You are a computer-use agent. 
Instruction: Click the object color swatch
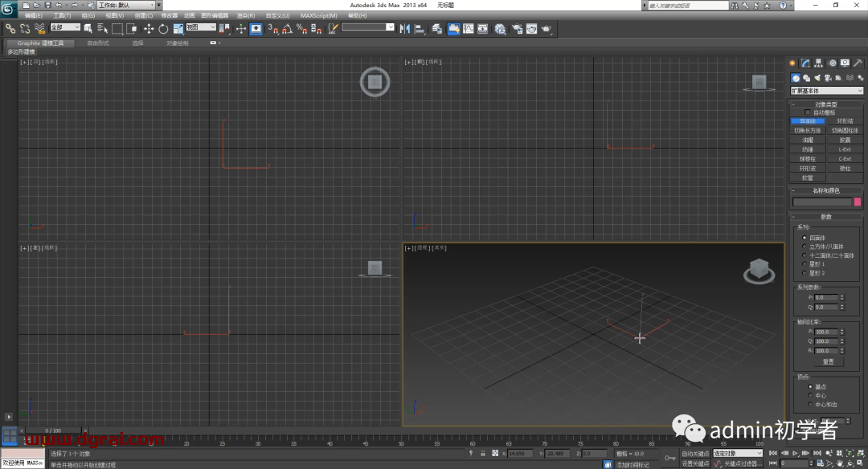pyautogui.click(x=858, y=202)
